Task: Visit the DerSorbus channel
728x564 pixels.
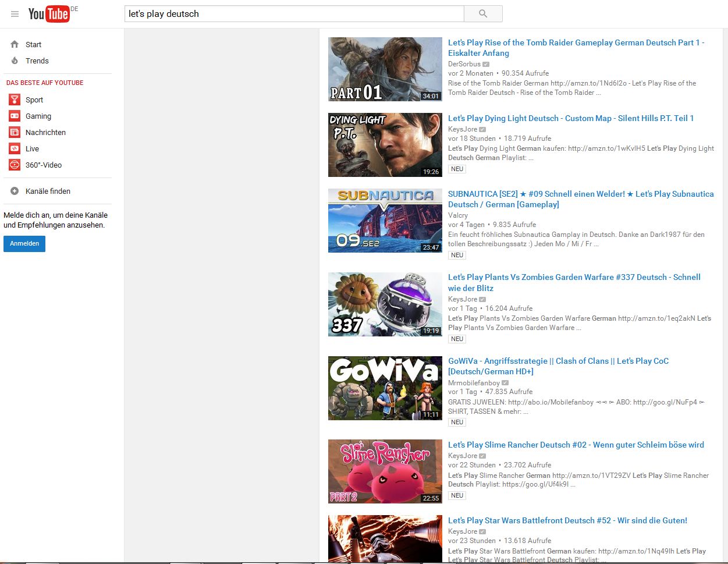Action: [x=464, y=64]
